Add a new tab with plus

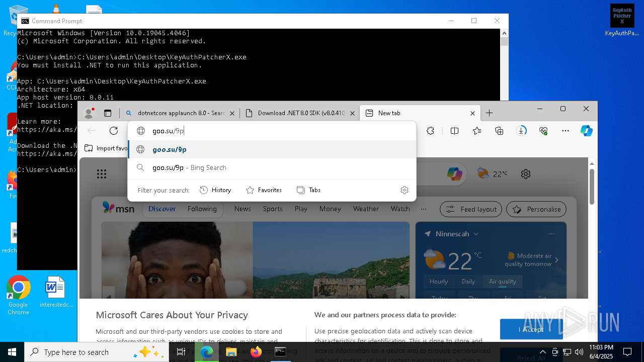point(489,113)
